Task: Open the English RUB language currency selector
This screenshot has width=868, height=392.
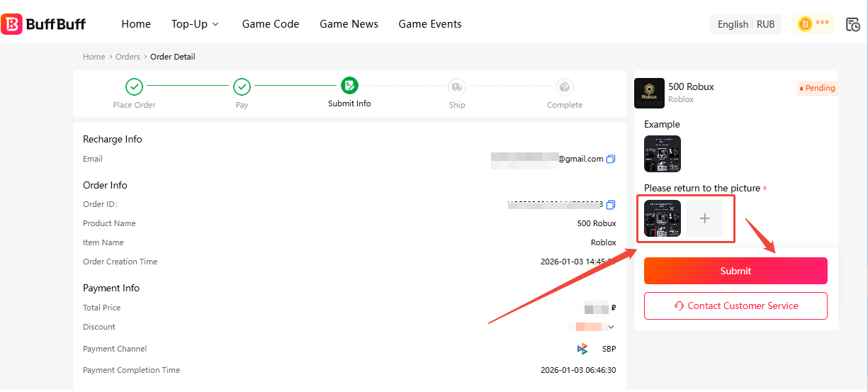Action: (746, 24)
